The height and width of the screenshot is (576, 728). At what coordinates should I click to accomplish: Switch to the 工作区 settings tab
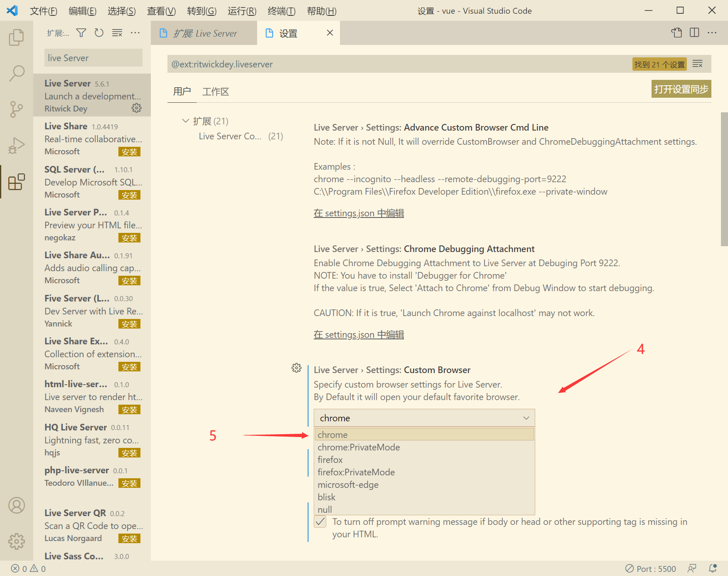(x=215, y=91)
